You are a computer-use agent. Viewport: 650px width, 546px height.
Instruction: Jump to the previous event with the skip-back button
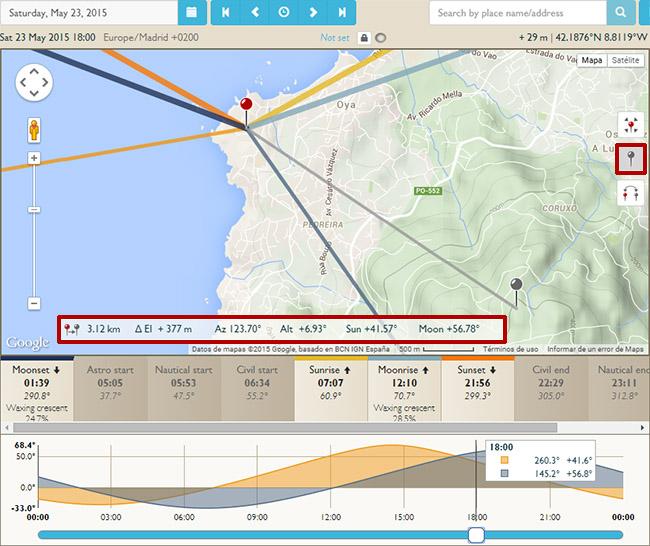(x=226, y=13)
